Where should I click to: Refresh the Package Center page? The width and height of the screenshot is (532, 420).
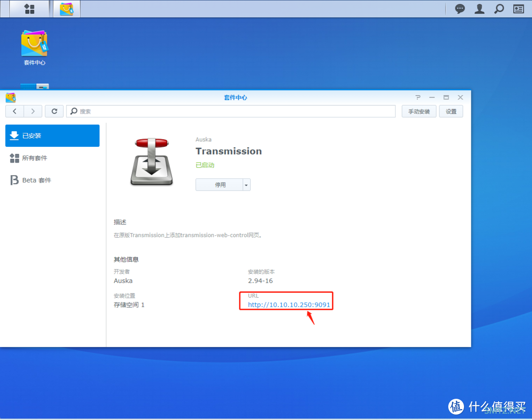click(x=54, y=111)
